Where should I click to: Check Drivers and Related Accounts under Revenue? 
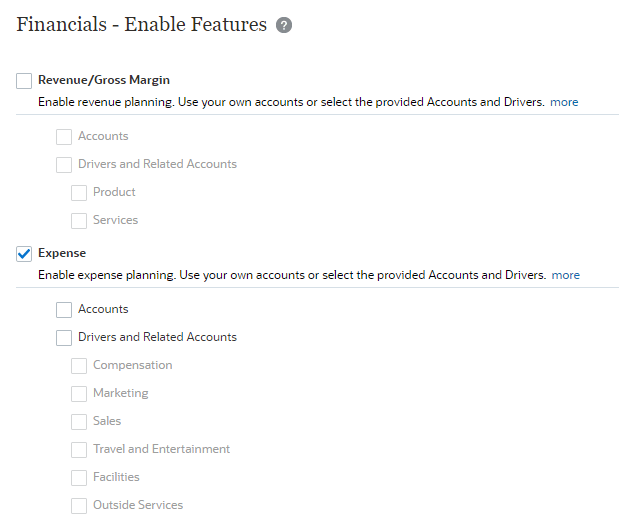click(x=64, y=165)
